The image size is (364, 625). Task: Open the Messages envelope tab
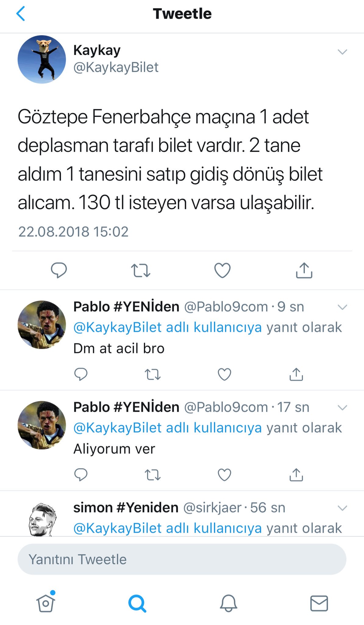click(319, 603)
